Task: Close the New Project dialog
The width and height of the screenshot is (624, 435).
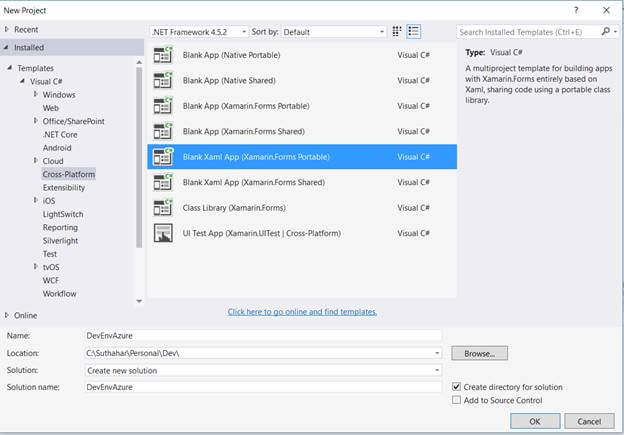Action: 606,10
